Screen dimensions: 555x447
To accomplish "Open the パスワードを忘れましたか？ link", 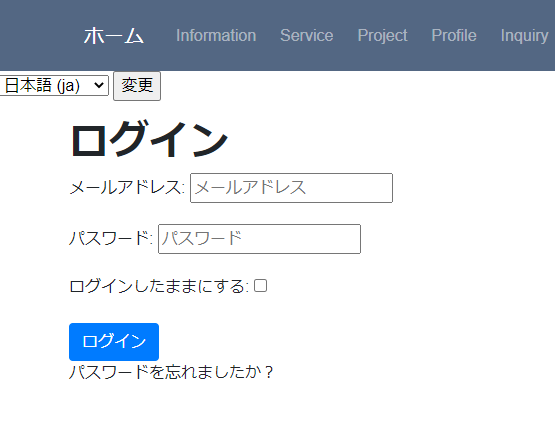I will click(171, 372).
